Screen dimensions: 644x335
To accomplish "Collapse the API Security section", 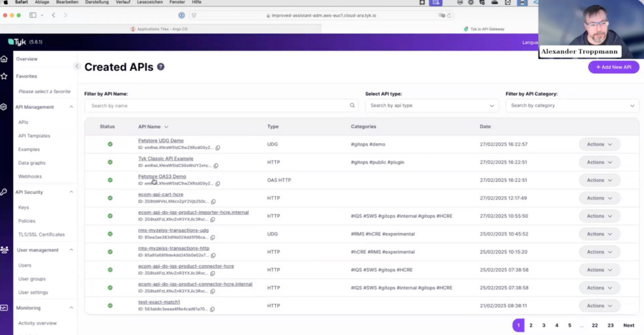I will point(71,192).
